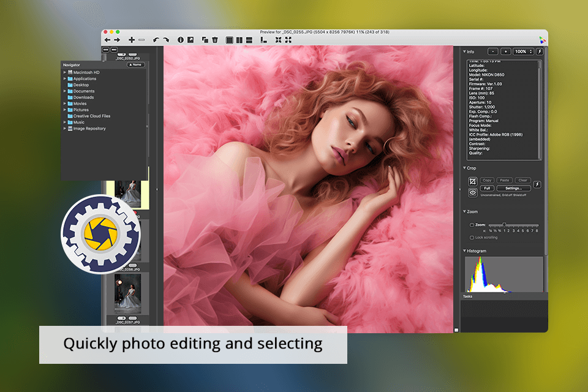Click the Crop tool icon
This screenshot has height=392, width=588.
[x=472, y=181]
